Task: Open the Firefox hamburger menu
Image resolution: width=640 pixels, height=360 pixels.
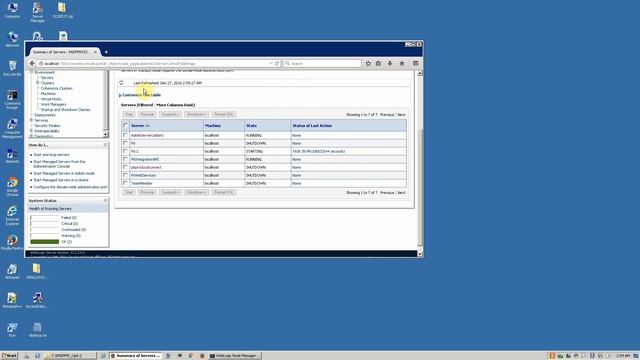Action: (x=416, y=63)
